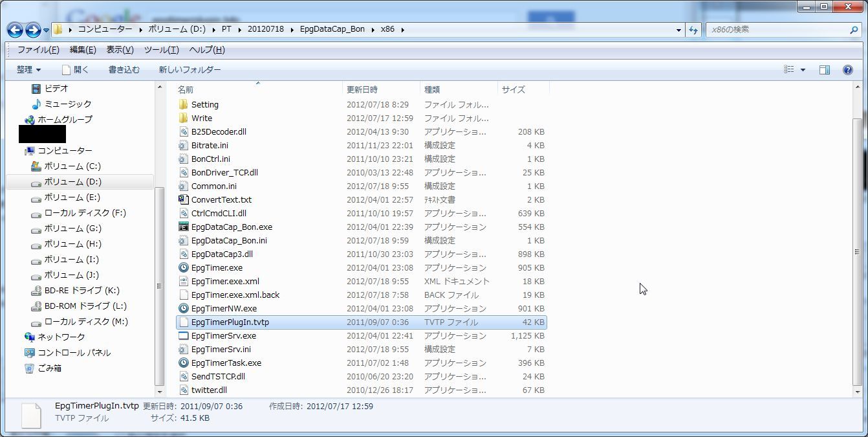Click the B25Decoder.dll file icon

click(x=184, y=131)
